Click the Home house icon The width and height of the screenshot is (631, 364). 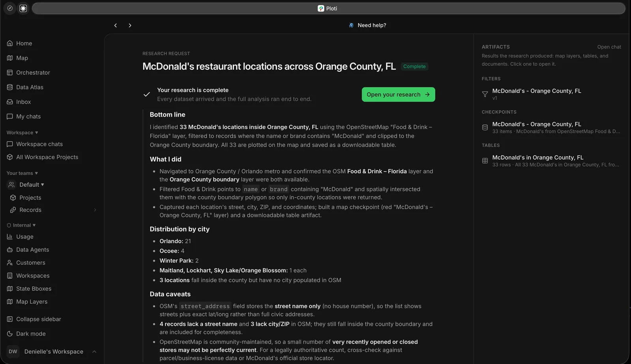(x=10, y=43)
